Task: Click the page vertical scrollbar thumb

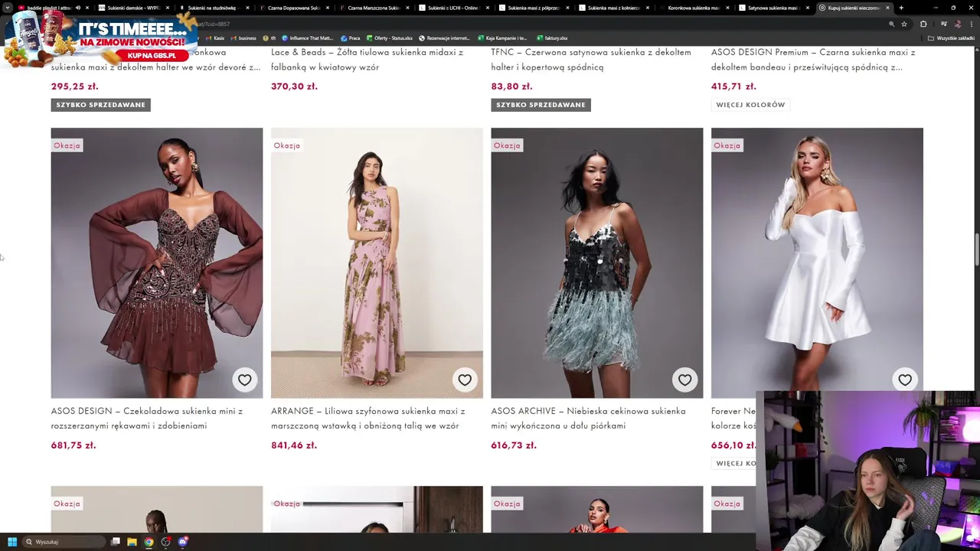Action: (x=976, y=249)
